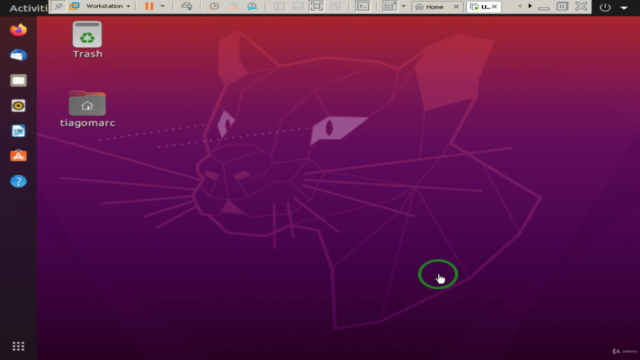640x360 pixels.
Task: Open the snapshot manager
Action: (252, 6)
